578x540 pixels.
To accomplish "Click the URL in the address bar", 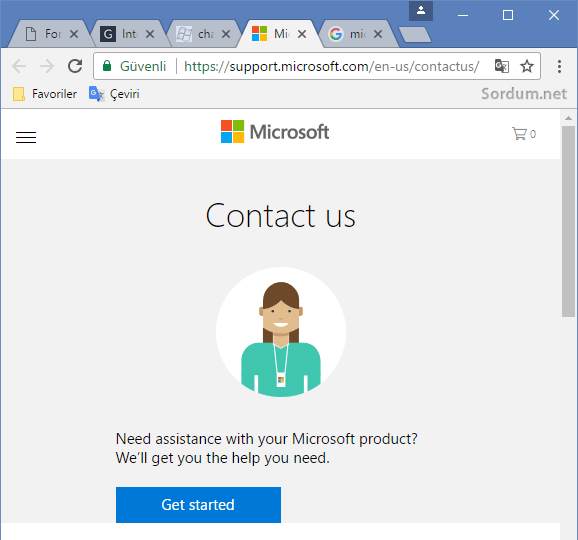I will pyautogui.click(x=331, y=66).
